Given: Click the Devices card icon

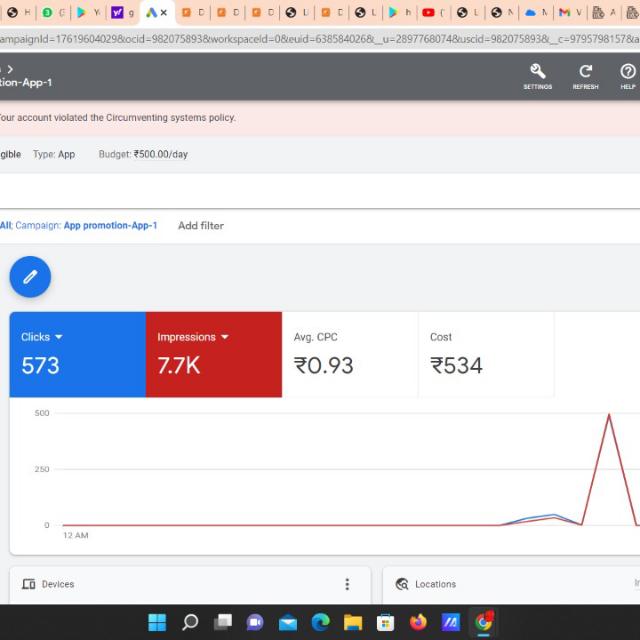Looking at the screenshot, I should coord(29,584).
